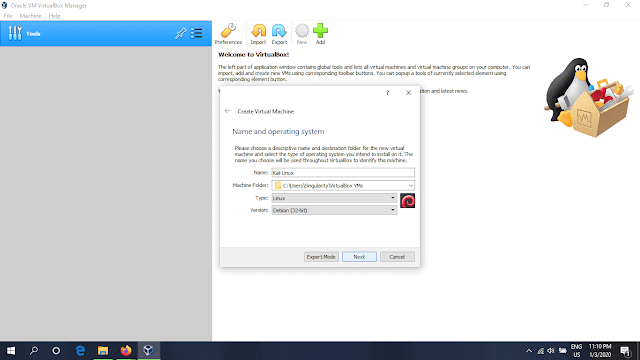Click the Cancel button
640x360 pixels.
[397, 257]
